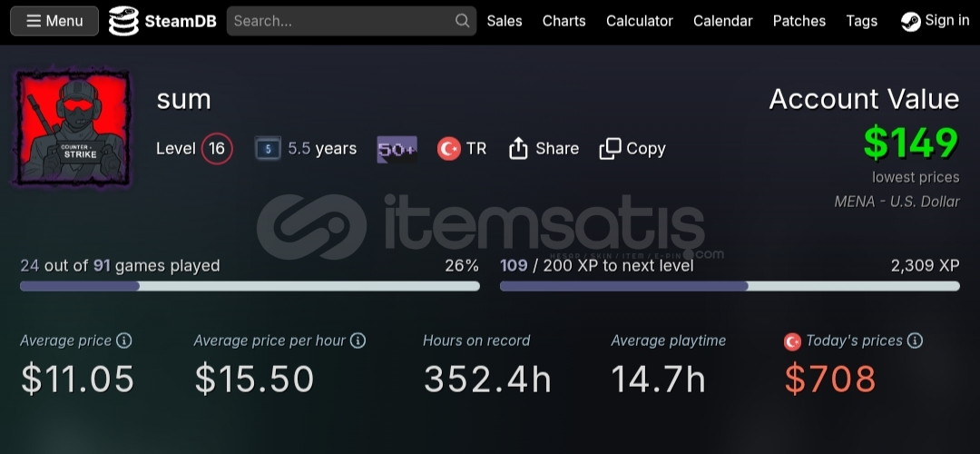Viewport: 980px width, 454px height.
Task: Click the search magnifier icon
Action: (463, 21)
